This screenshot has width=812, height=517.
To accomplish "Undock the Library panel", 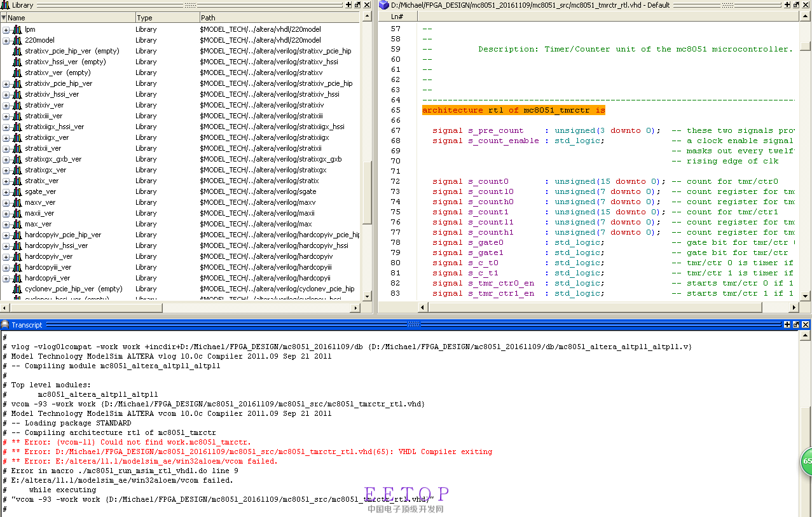I will 357,5.
